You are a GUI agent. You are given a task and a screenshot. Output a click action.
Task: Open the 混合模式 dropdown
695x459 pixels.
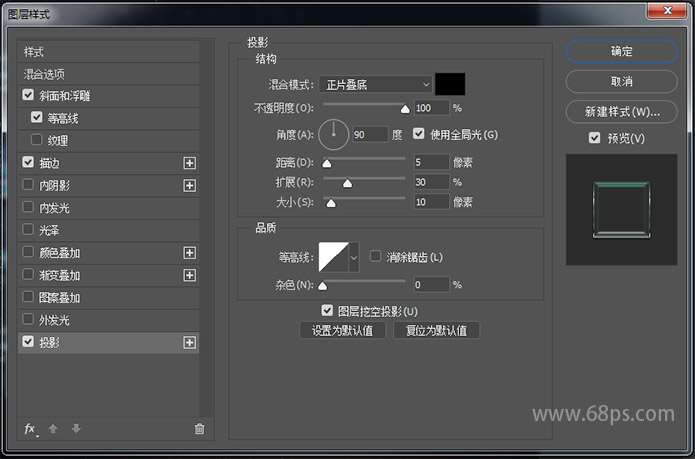coord(377,85)
